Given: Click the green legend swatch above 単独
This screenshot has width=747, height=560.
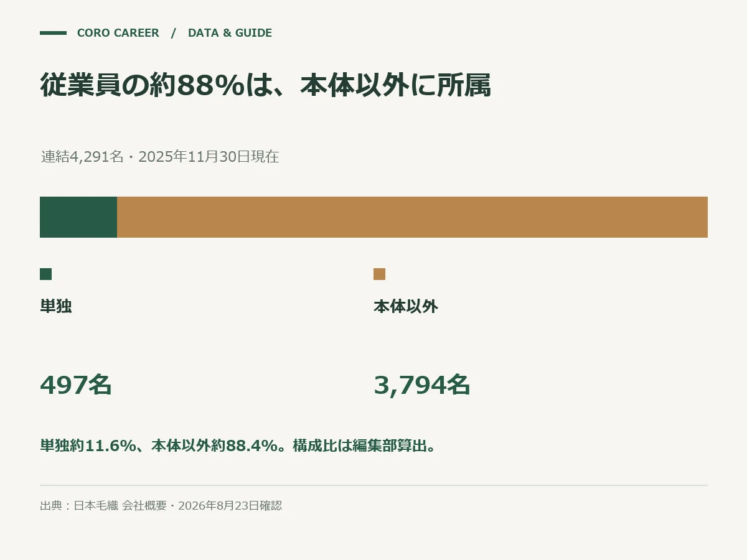Looking at the screenshot, I should click(45, 274).
